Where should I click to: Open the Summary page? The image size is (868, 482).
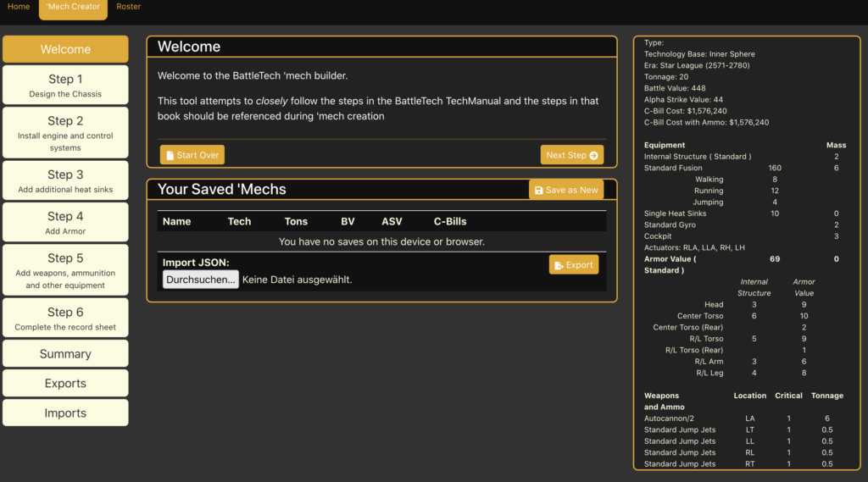pos(65,354)
